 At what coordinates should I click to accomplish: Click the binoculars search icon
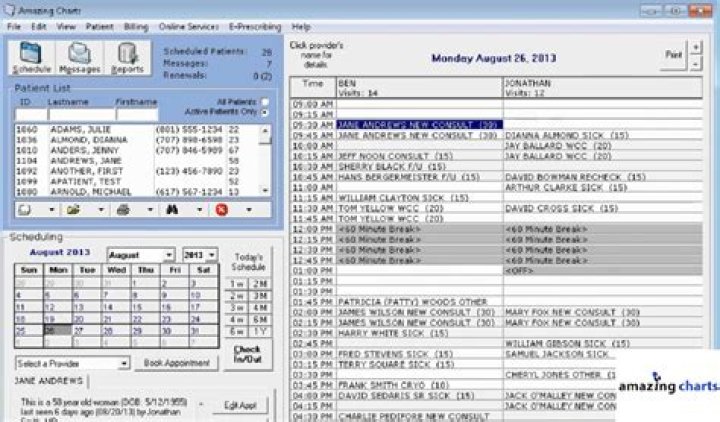point(171,210)
